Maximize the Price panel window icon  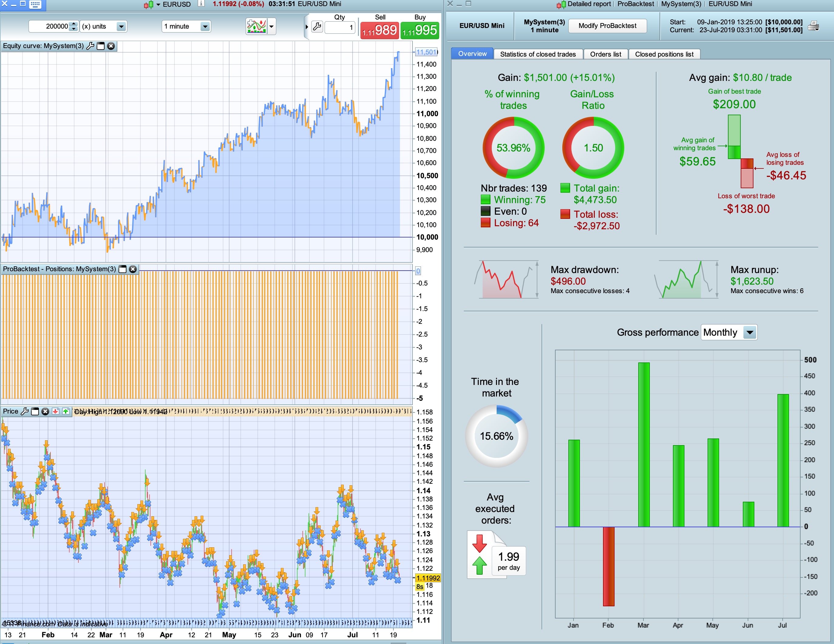point(35,411)
